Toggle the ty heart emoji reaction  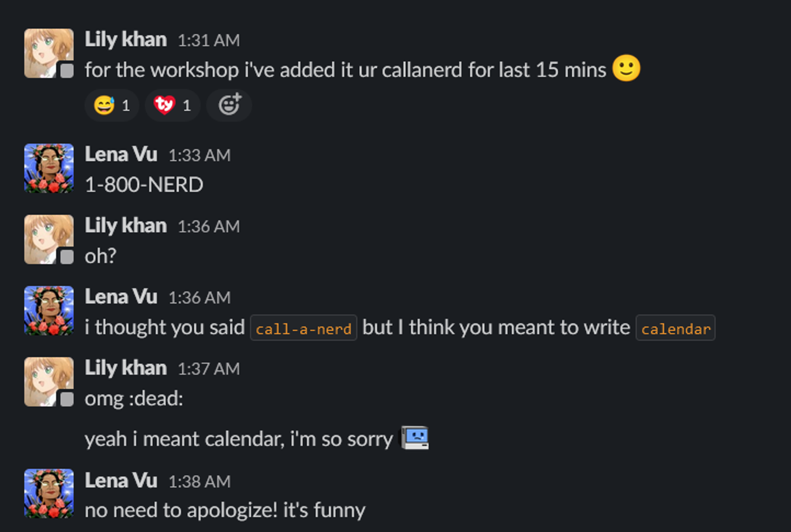[x=172, y=105]
